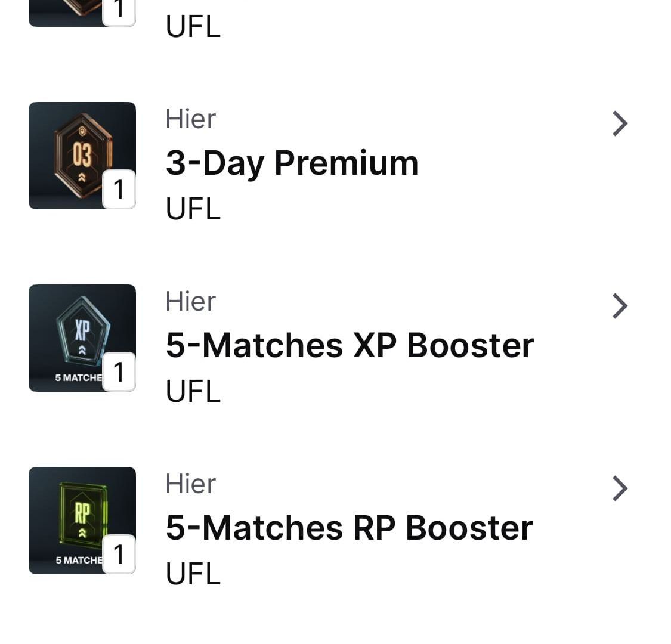Image resolution: width=671 pixels, height=644 pixels.
Task: Tap quantity badge on 3-Day Premium icon
Action: [x=119, y=190]
